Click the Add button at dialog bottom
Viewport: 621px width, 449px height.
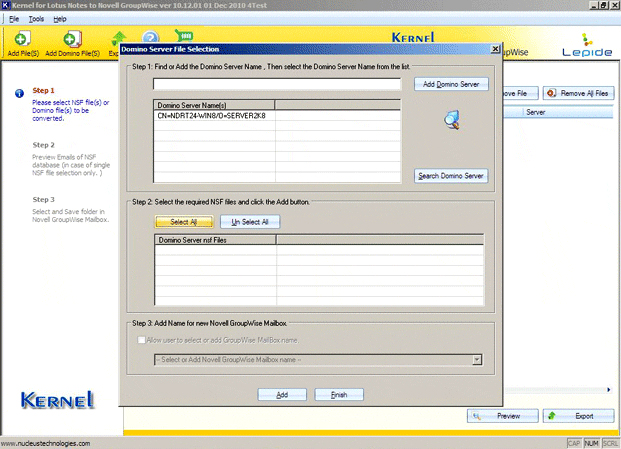(282, 395)
